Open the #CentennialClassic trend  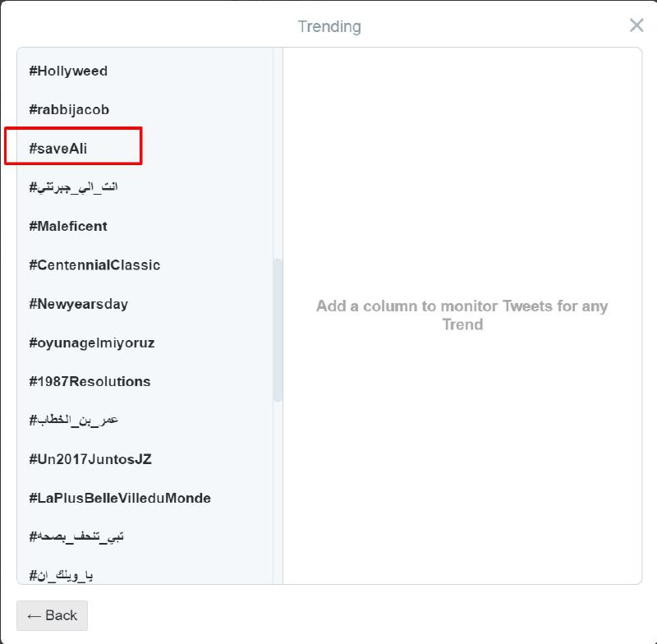pyautogui.click(x=94, y=264)
